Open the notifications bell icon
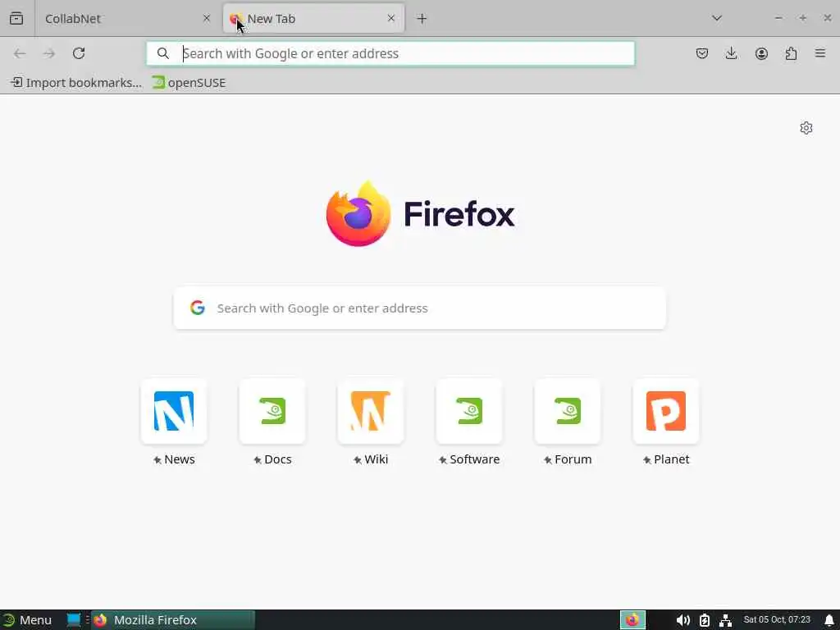This screenshot has height=630, width=840. point(829,620)
